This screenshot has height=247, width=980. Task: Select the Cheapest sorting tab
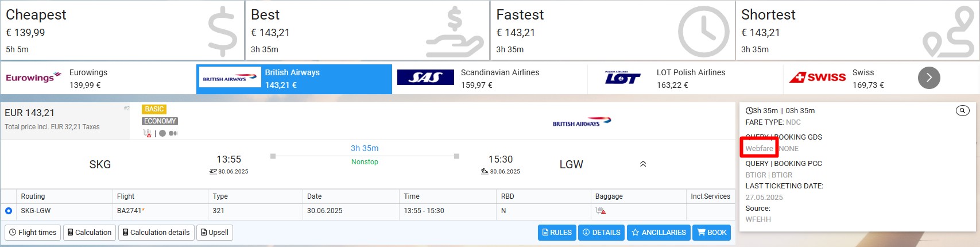(x=122, y=30)
